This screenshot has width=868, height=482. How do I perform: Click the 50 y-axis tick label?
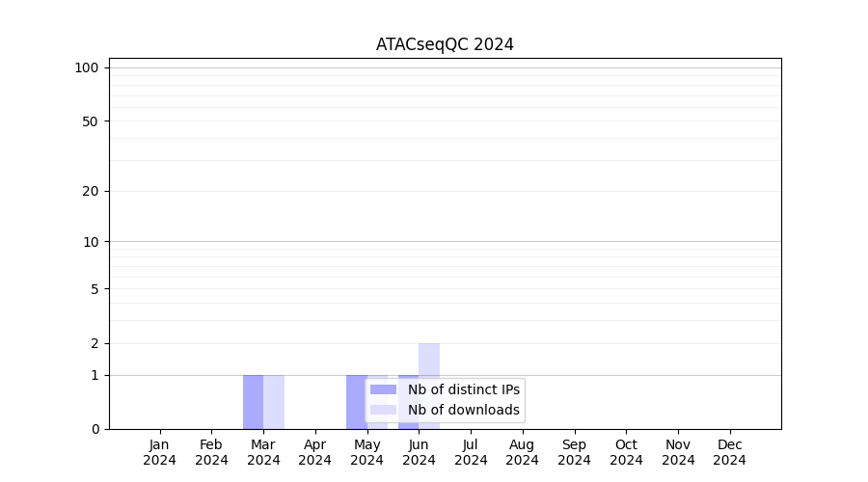[x=91, y=121]
